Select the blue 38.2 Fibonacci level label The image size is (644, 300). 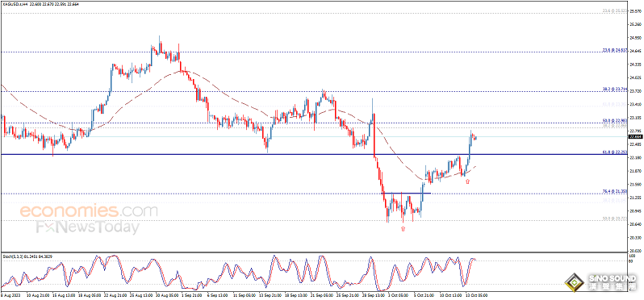pos(615,89)
